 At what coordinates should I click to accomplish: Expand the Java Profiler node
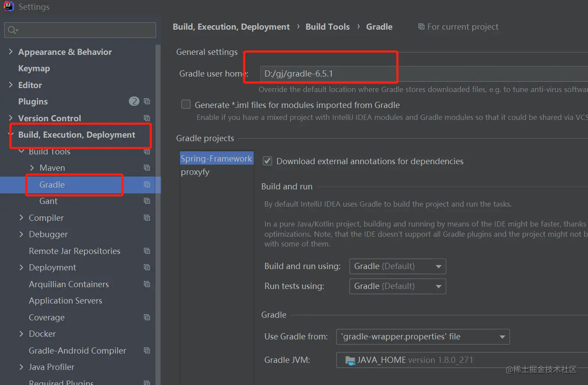tap(21, 367)
